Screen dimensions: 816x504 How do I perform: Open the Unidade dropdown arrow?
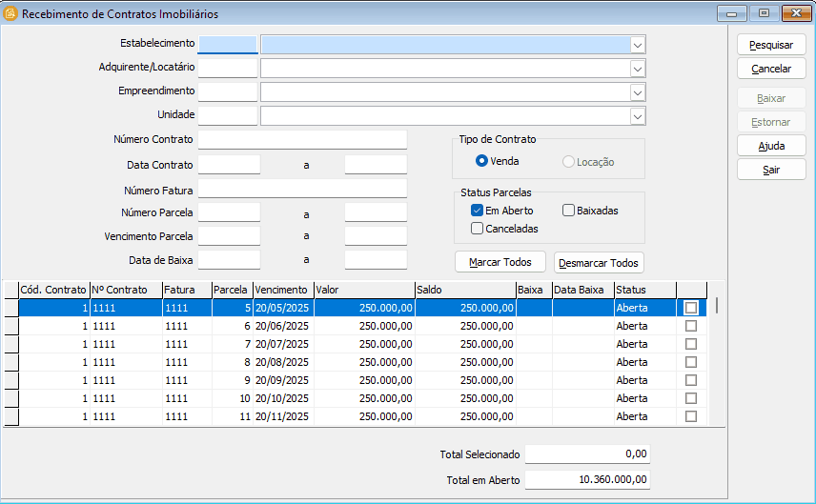pyautogui.click(x=637, y=116)
